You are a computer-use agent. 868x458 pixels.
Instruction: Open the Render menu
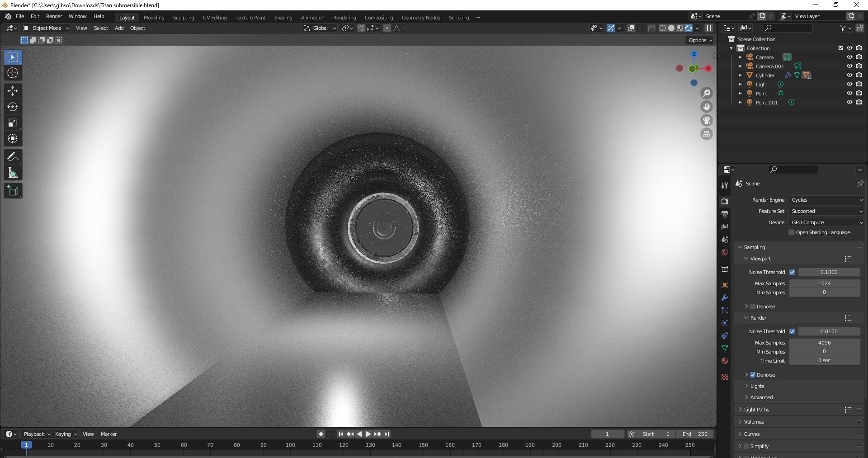tap(54, 16)
